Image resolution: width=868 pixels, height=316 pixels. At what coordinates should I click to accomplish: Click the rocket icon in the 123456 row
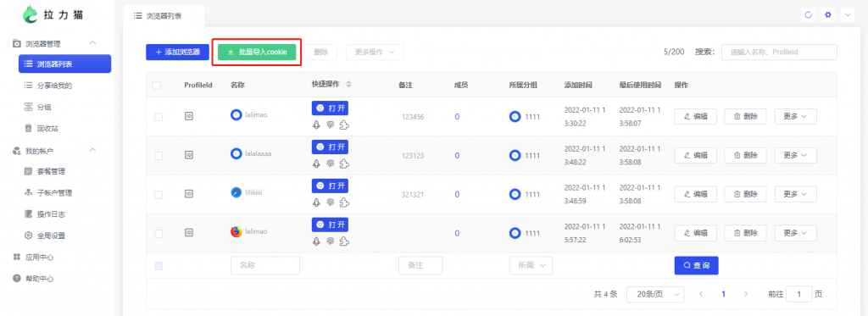point(317,125)
